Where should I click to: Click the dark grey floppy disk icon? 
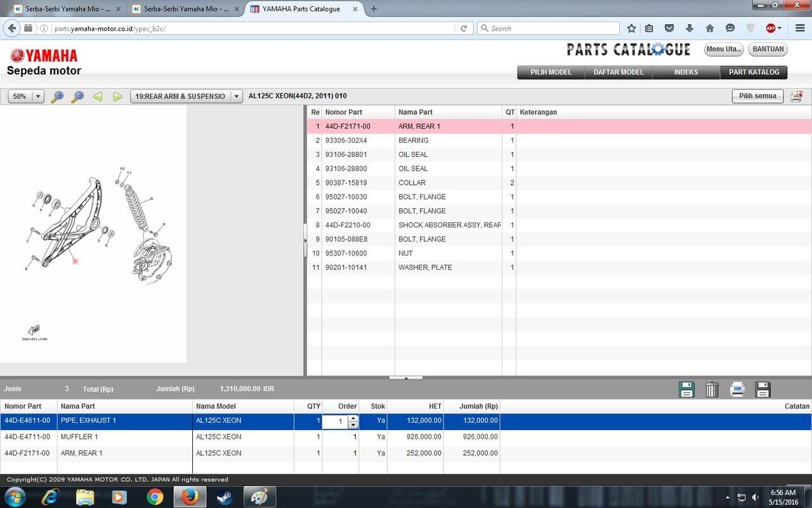(763, 389)
